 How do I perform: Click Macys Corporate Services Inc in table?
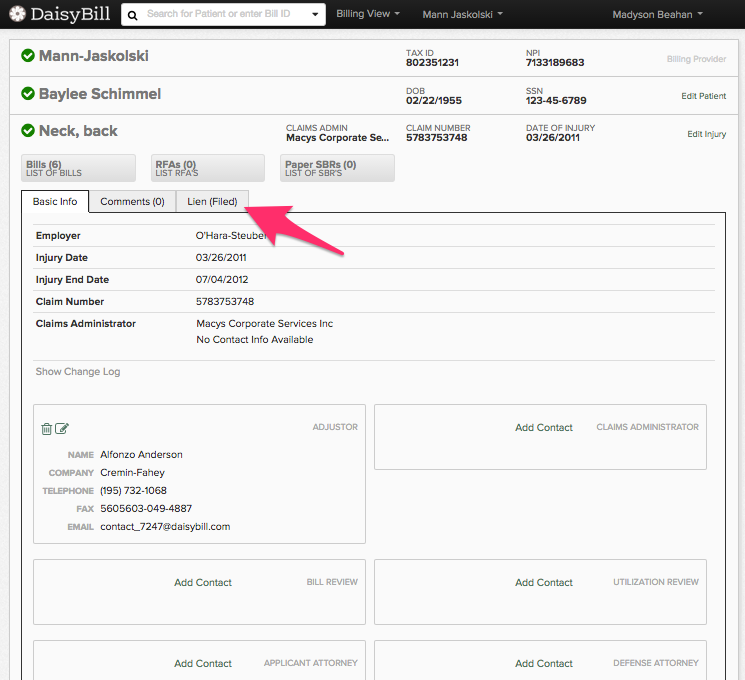[x=265, y=324]
